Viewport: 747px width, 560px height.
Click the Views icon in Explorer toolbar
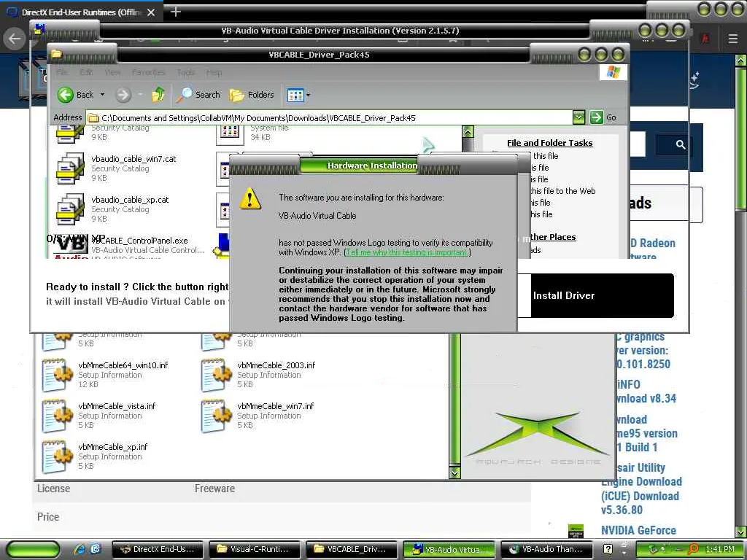295,96
